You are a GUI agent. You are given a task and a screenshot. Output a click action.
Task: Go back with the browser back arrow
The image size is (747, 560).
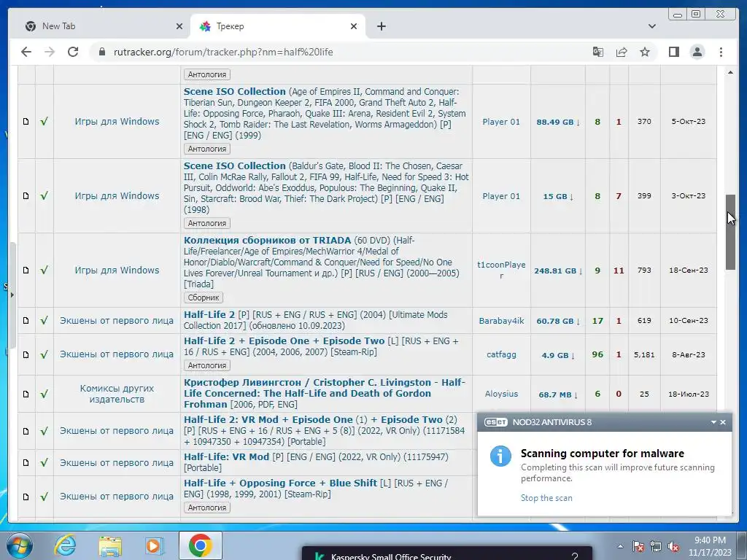(26, 52)
